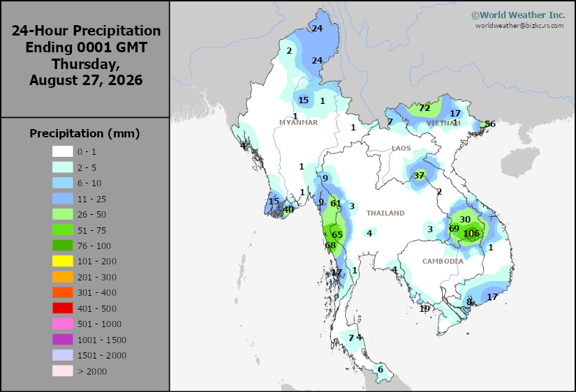Select the light green 26 - 50 swatch
The height and width of the screenshot is (392, 576).
click(x=62, y=214)
